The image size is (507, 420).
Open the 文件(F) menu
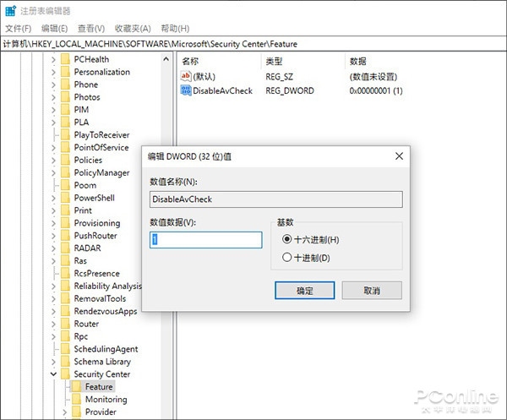tap(19, 29)
